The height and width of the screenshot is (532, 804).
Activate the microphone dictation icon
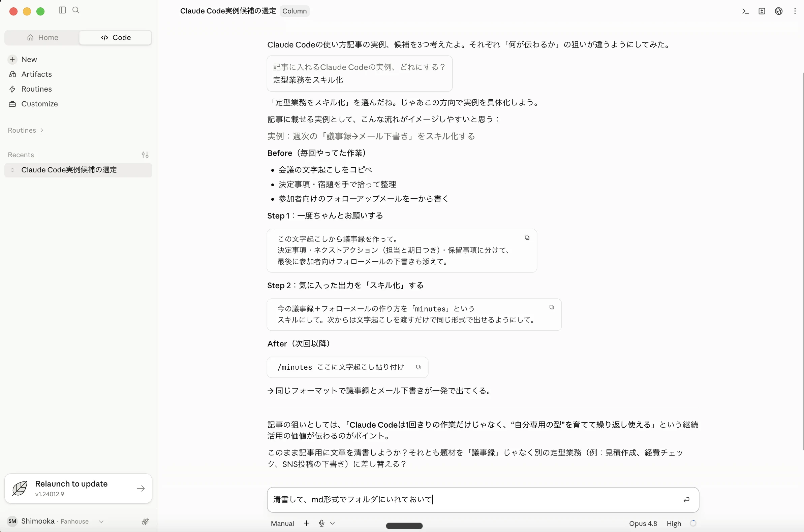pos(321,523)
